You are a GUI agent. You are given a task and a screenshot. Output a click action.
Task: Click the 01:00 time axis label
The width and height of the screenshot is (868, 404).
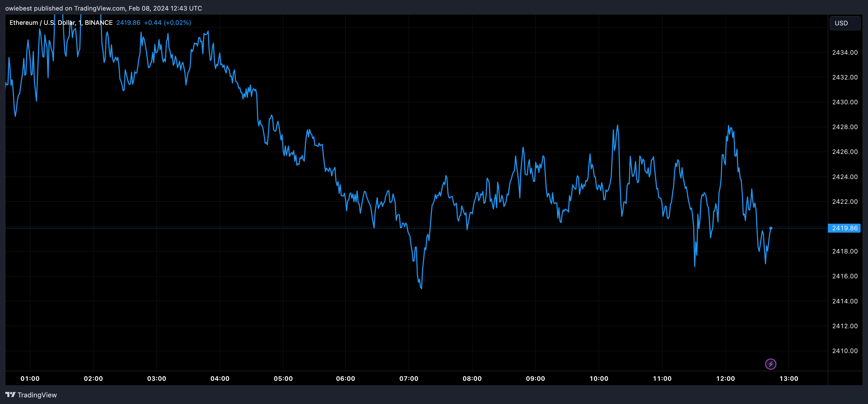pyautogui.click(x=30, y=378)
